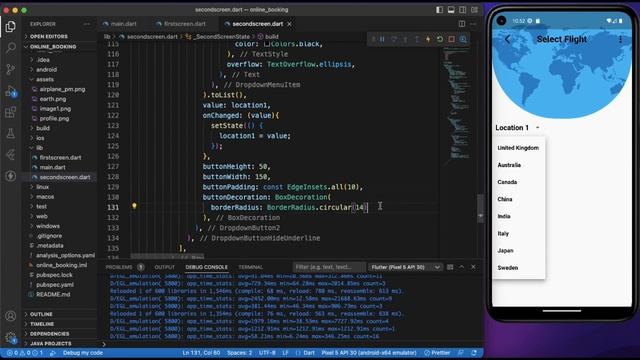The image size is (640, 360).
Task: Open pubspec.yaml in explorer
Action: (x=55, y=285)
